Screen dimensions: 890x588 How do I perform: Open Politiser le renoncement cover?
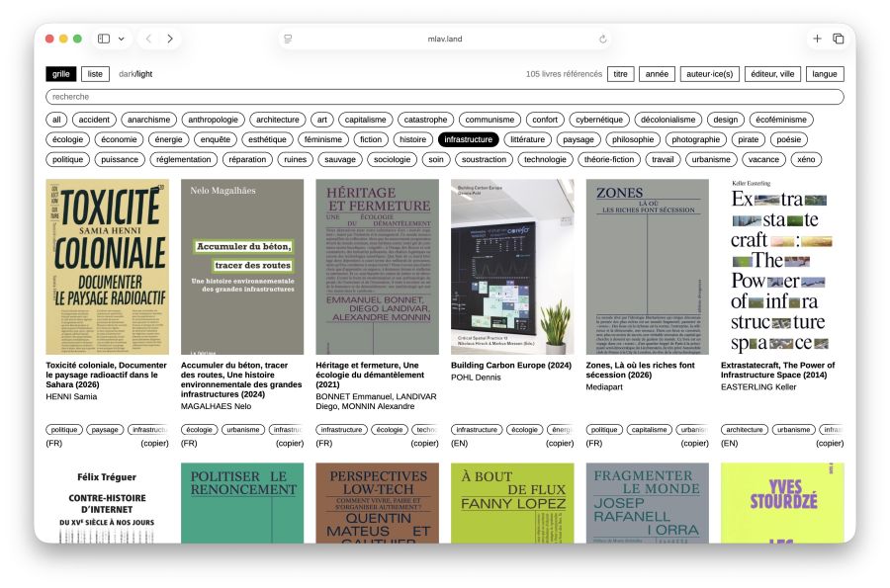pyautogui.click(x=242, y=503)
